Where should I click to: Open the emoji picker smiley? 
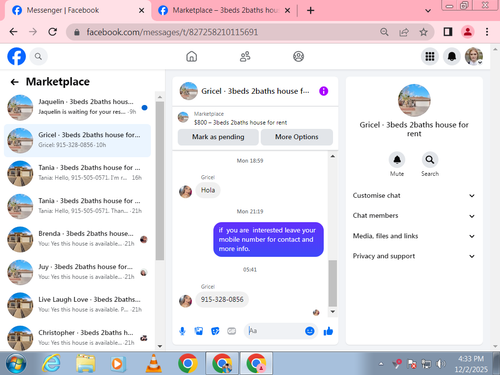(x=310, y=331)
